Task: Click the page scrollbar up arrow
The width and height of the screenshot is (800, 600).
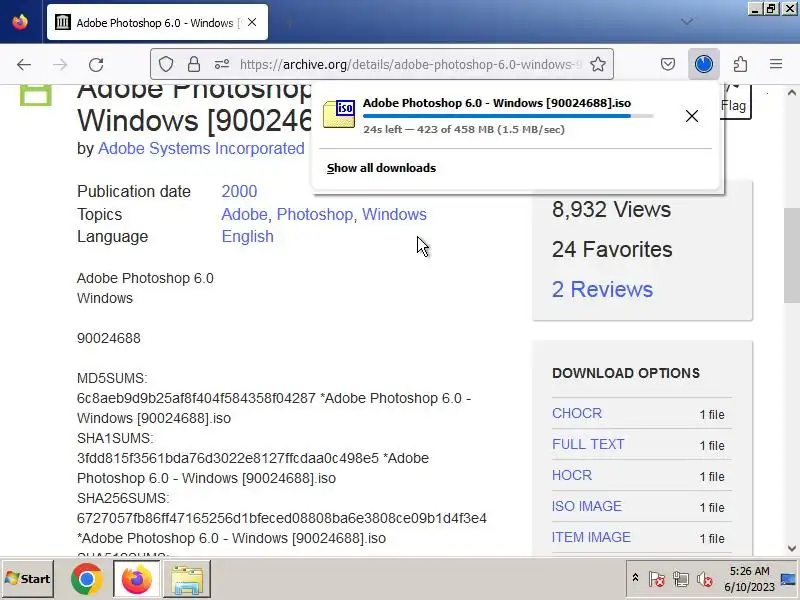Action: (792, 93)
